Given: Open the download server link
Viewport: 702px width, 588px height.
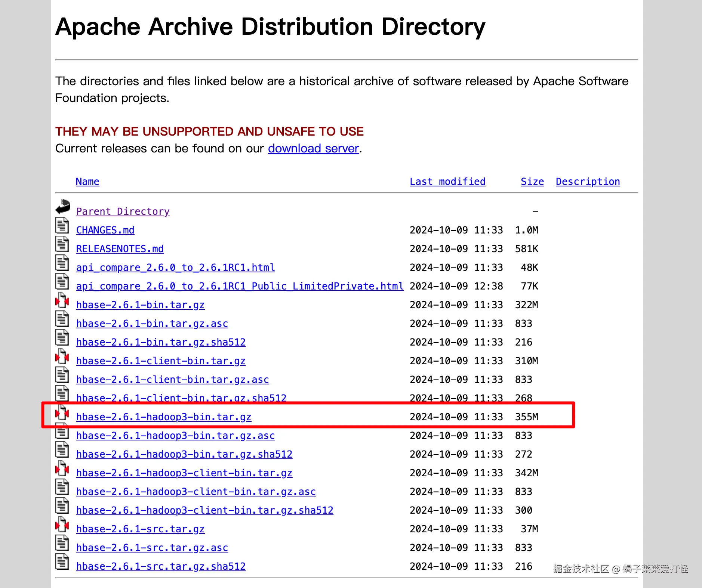Looking at the screenshot, I should 313,149.
